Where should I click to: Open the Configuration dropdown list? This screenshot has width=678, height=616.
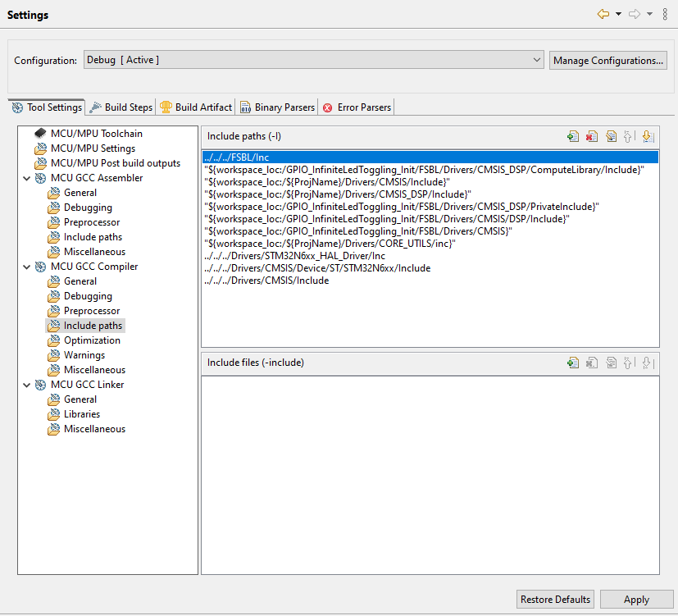pyautogui.click(x=537, y=59)
